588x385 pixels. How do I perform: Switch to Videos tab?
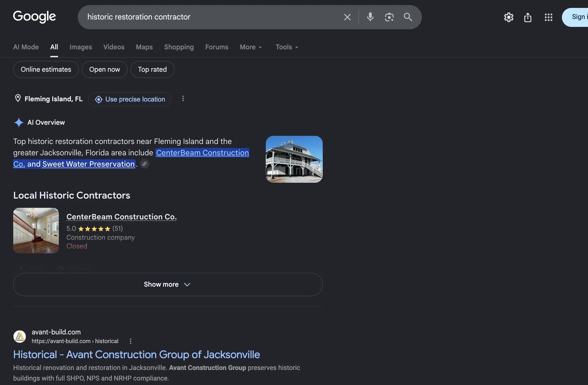coord(114,47)
